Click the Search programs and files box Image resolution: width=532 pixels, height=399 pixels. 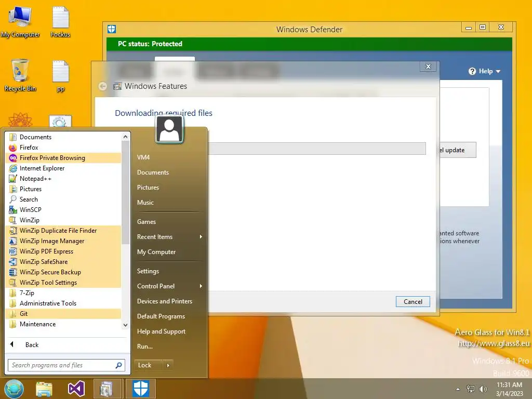coord(61,365)
